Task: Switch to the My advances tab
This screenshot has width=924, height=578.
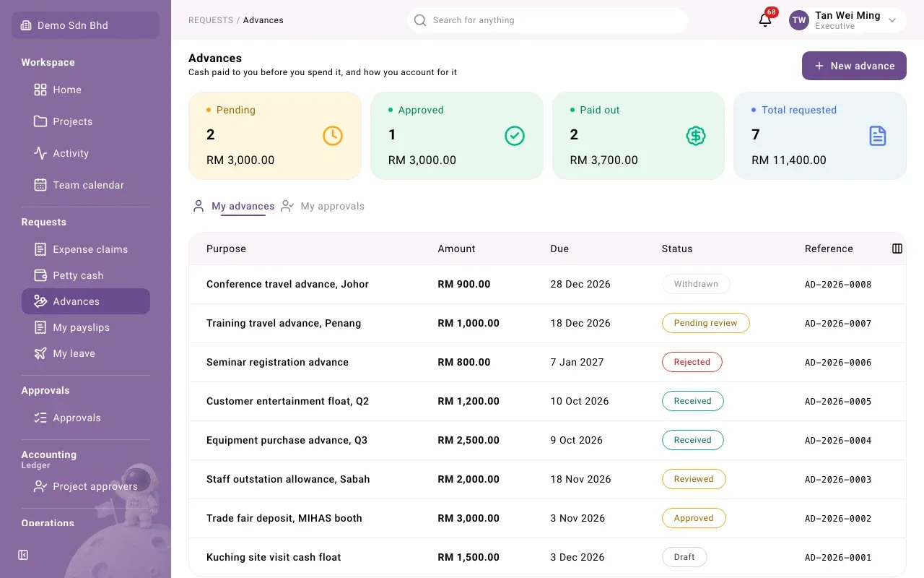Action: click(233, 207)
